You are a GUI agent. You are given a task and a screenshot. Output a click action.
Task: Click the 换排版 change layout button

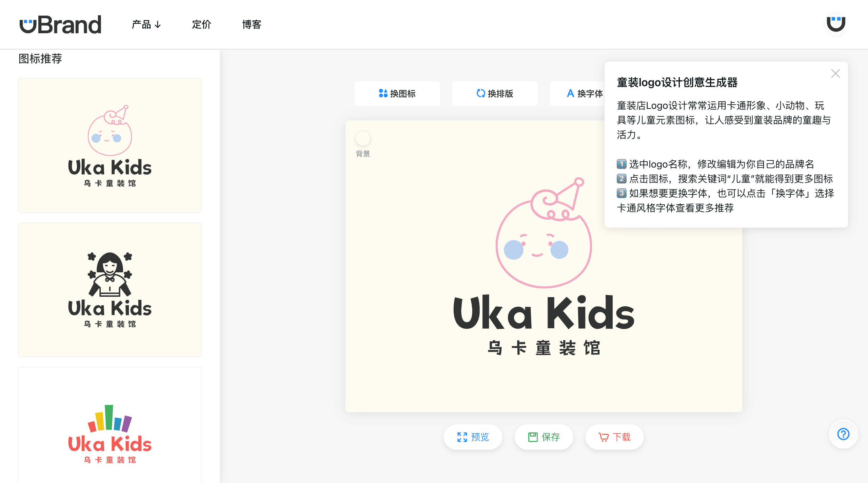(495, 93)
